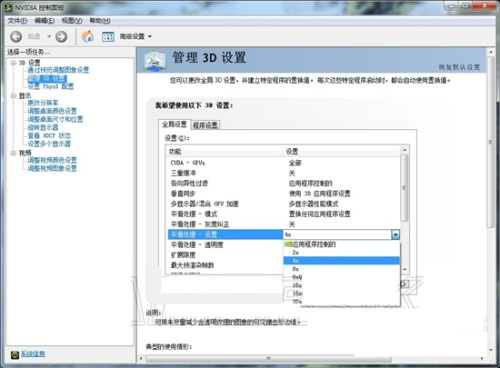Collapse the 显示 tree node
500x368 pixels.
tap(13, 96)
